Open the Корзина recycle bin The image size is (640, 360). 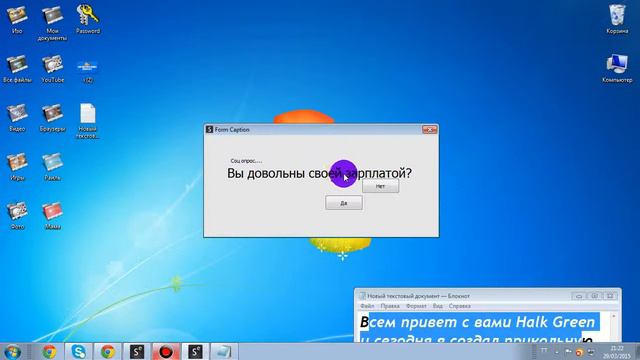[617, 19]
